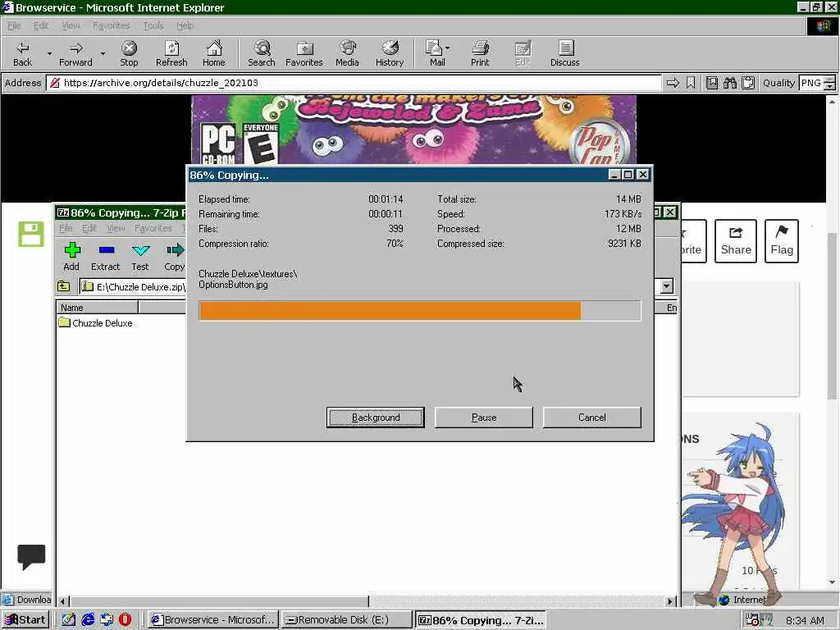
Task: Expand the 7-Zip path dropdown arrow
Action: click(666, 286)
